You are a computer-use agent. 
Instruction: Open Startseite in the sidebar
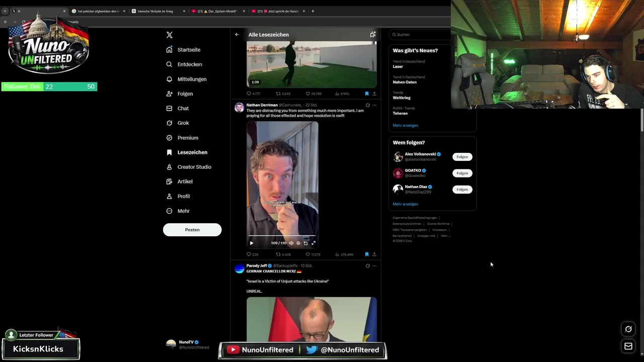coord(184,50)
